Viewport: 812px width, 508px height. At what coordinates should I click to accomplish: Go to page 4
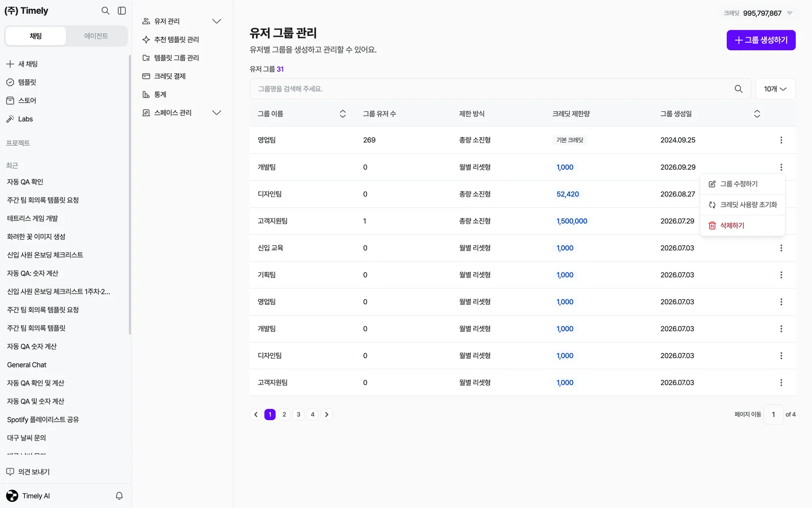313,415
